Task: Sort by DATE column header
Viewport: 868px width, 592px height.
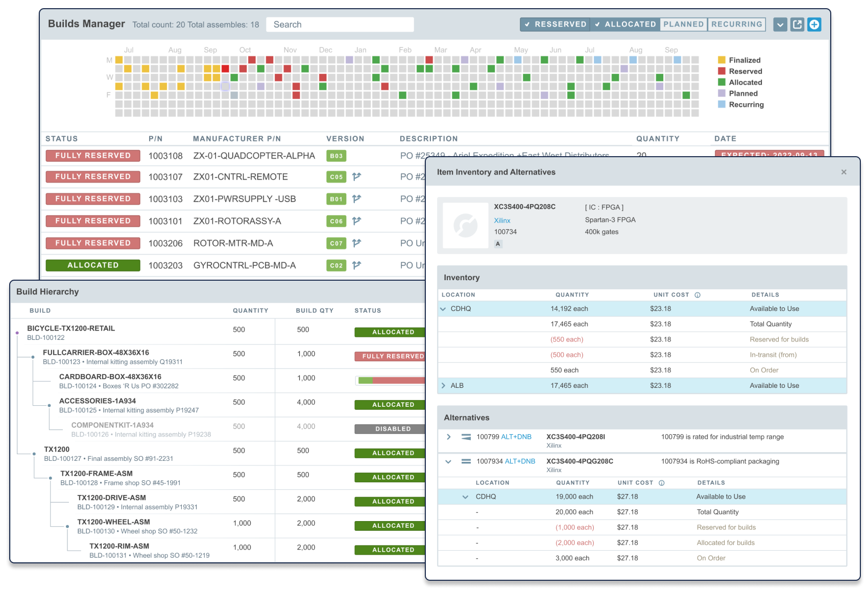Action: pos(725,139)
